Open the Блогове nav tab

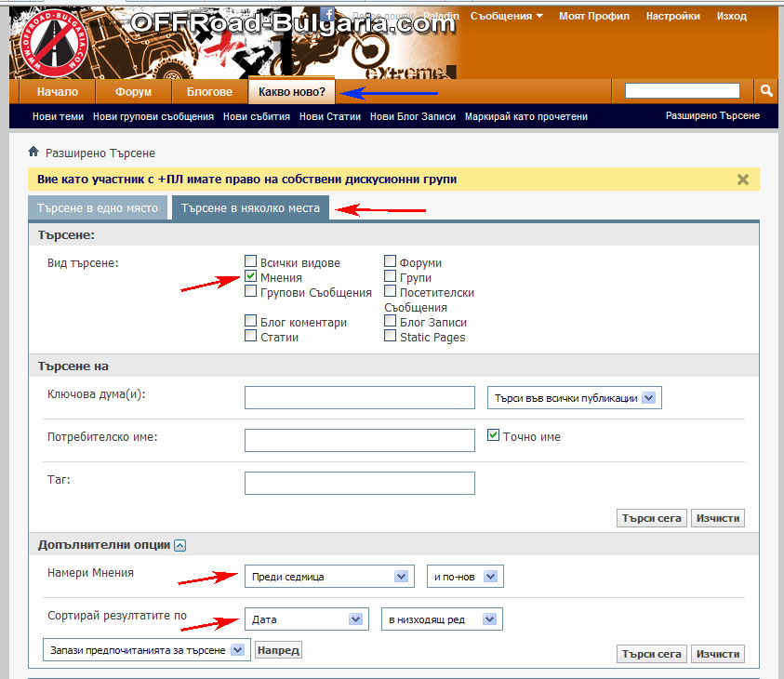point(209,92)
